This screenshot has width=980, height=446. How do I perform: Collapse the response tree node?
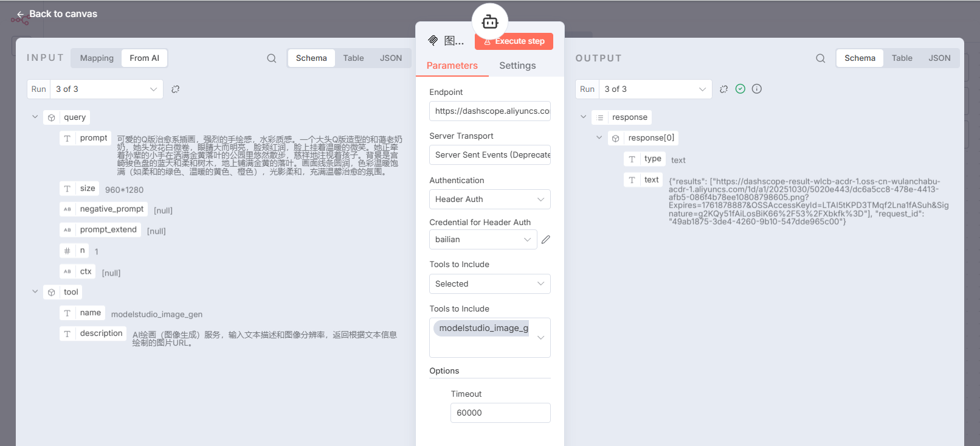[583, 117]
